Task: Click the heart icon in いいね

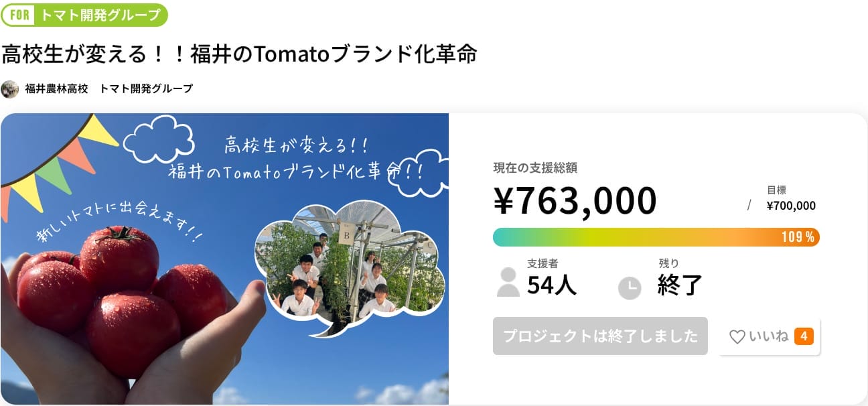Action: click(737, 337)
